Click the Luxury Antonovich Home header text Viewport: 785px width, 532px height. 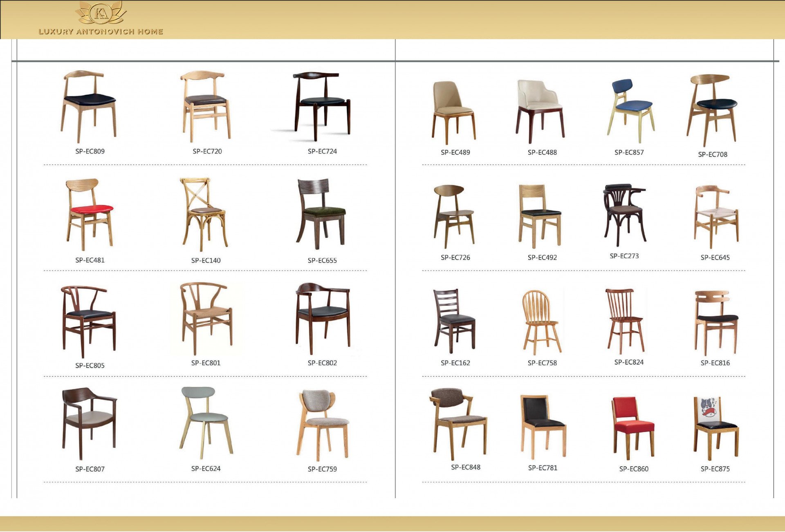[x=101, y=32]
